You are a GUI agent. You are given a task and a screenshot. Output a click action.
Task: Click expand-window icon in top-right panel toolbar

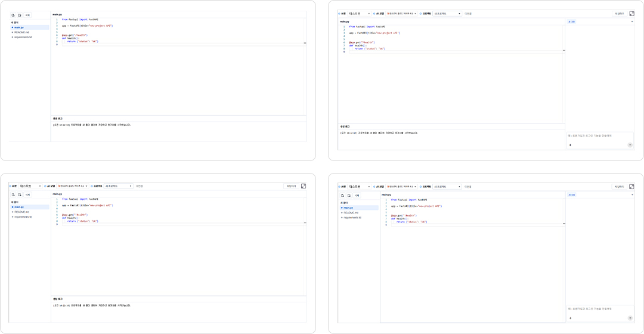click(631, 14)
